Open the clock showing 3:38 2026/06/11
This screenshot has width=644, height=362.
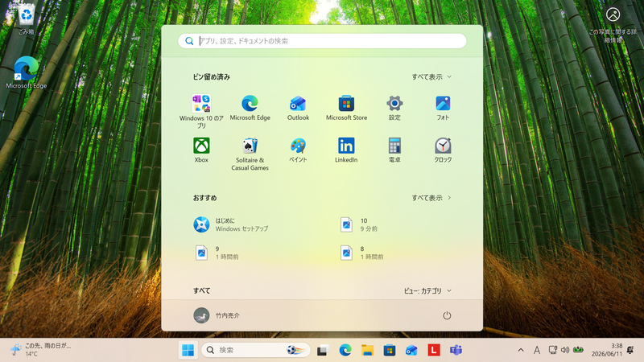[x=607, y=350]
